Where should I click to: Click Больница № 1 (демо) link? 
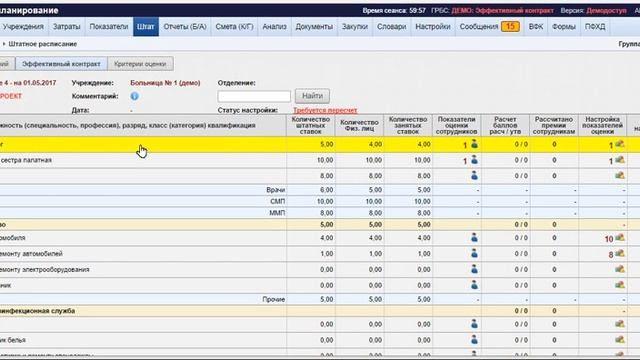[x=165, y=83]
